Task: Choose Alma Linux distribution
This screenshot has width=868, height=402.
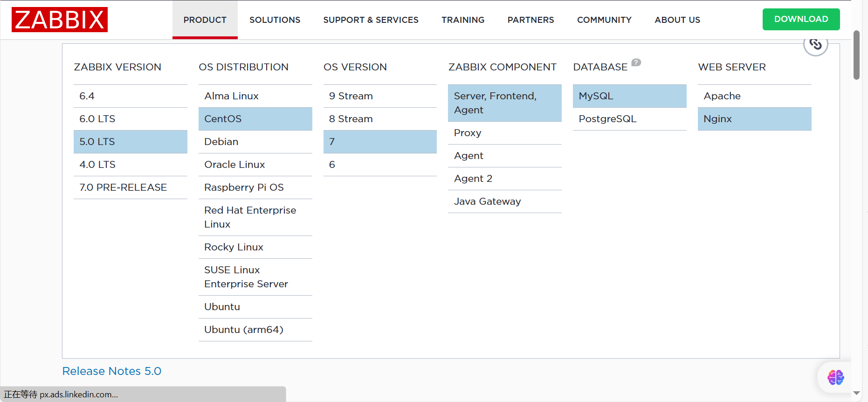Action: (255, 96)
